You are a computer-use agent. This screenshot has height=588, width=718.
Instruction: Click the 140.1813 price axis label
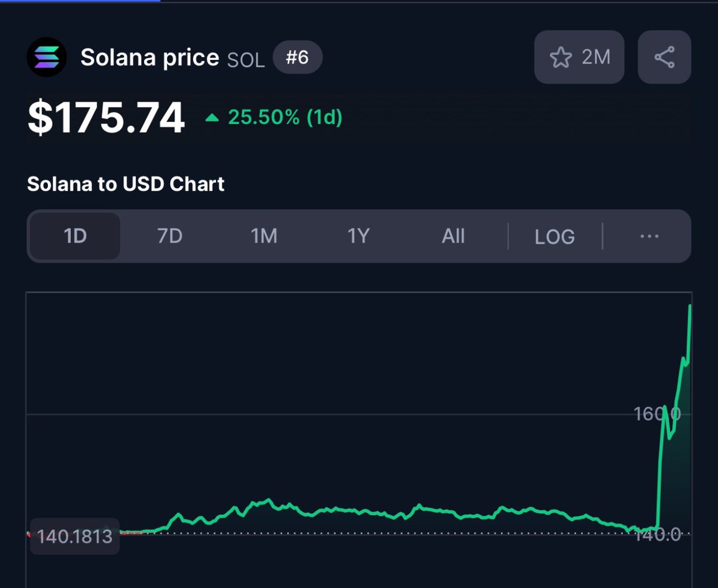coord(74,536)
